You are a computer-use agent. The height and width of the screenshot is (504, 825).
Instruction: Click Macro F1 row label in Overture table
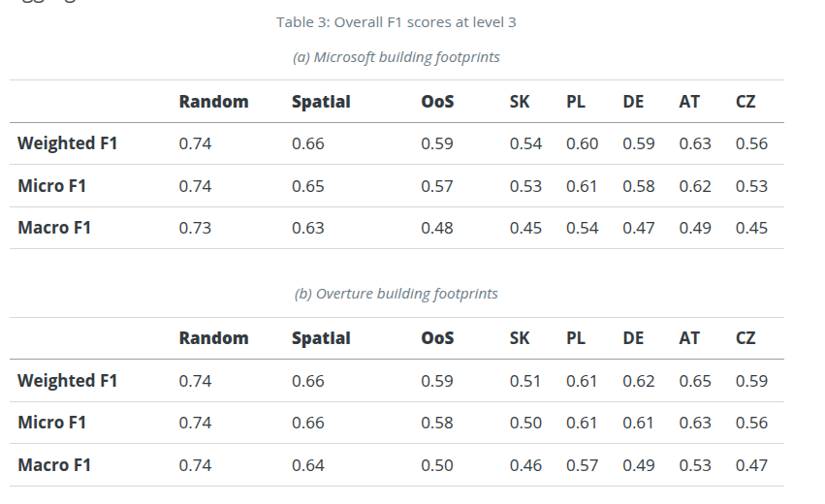point(54,465)
